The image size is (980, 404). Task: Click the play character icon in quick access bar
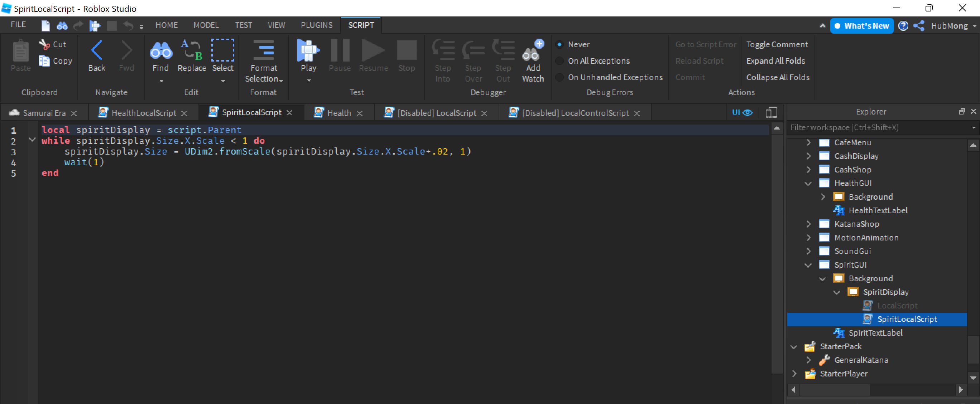coord(95,25)
